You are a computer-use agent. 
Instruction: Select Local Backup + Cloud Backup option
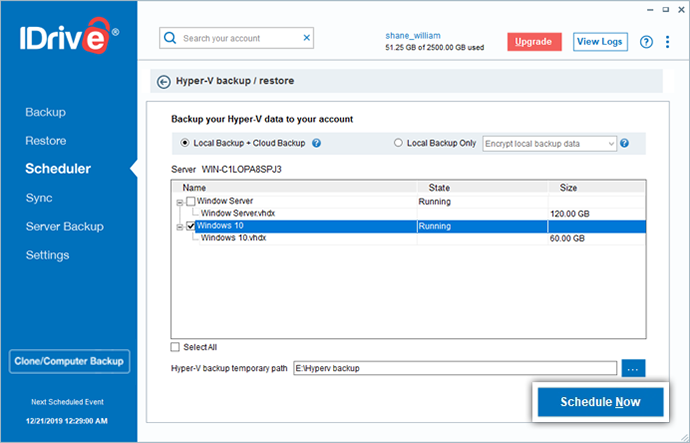coord(185,143)
